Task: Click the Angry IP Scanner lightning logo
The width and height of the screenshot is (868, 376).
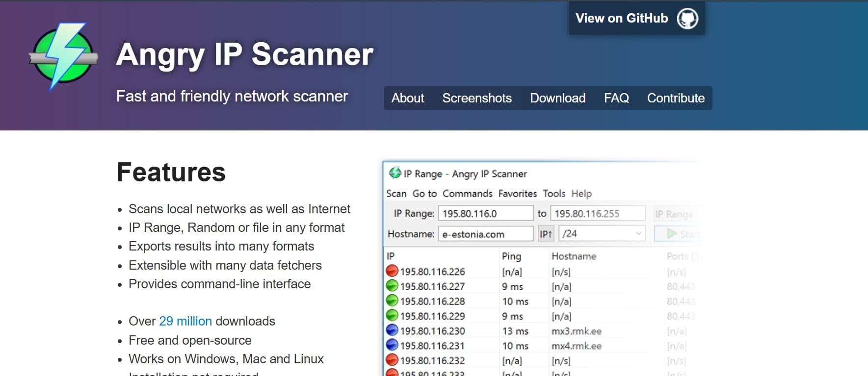Action: tap(63, 56)
